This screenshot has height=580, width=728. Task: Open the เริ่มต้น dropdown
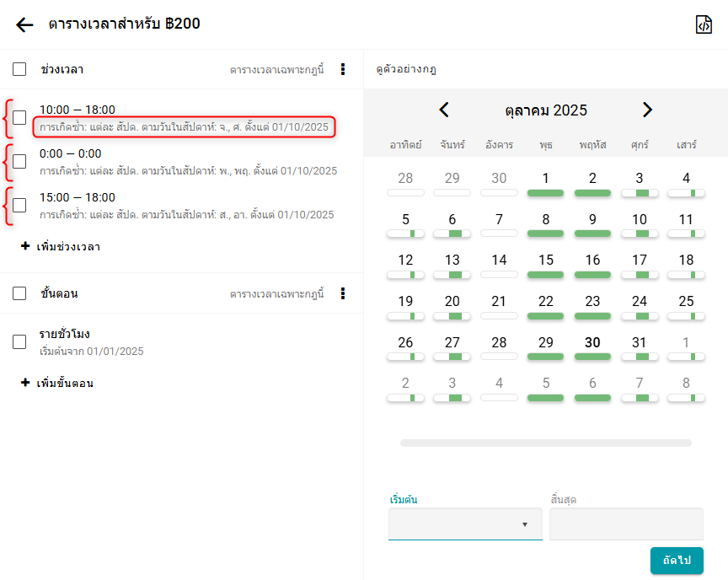(465, 524)
